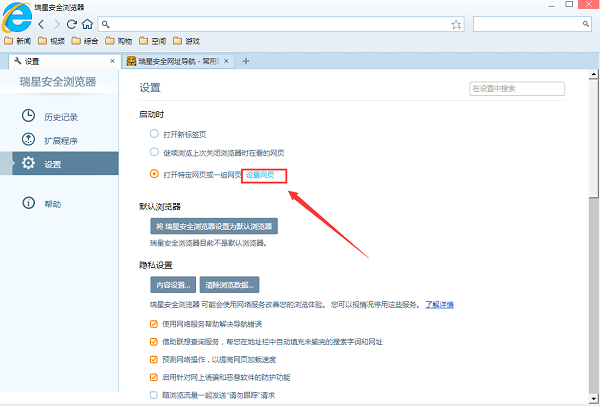This screenshot has height=406, width=600.
Task: Open 扩展程序 in the sidebar
Action: (60, 140)
